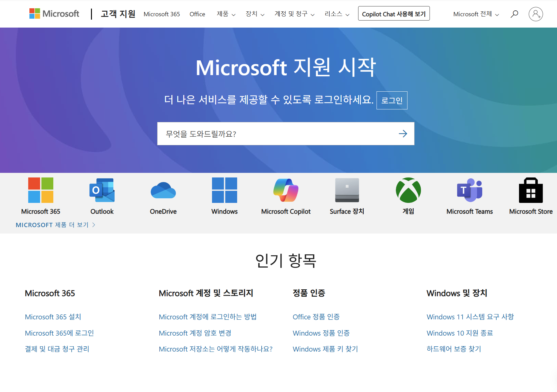Open Windows 11 시스템 요구 사항 link
The width and height of the screenshot is (557, 392).
(470, 317)
